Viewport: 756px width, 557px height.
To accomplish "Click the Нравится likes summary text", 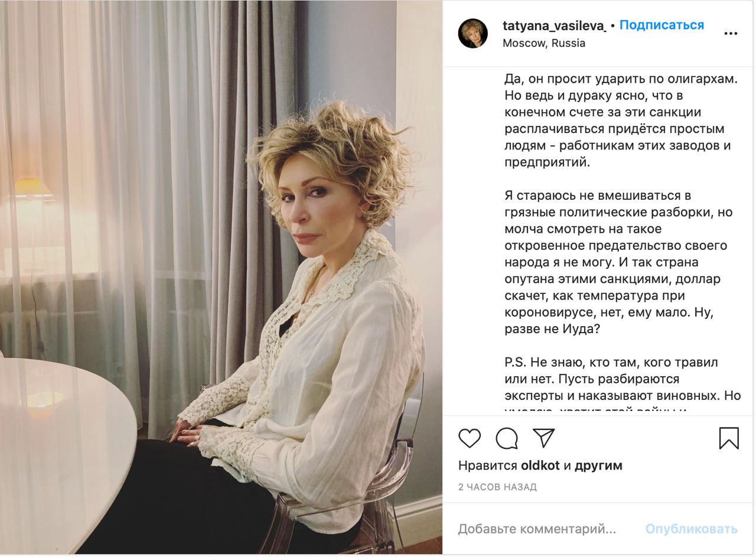I will click(x=540, y=466).
